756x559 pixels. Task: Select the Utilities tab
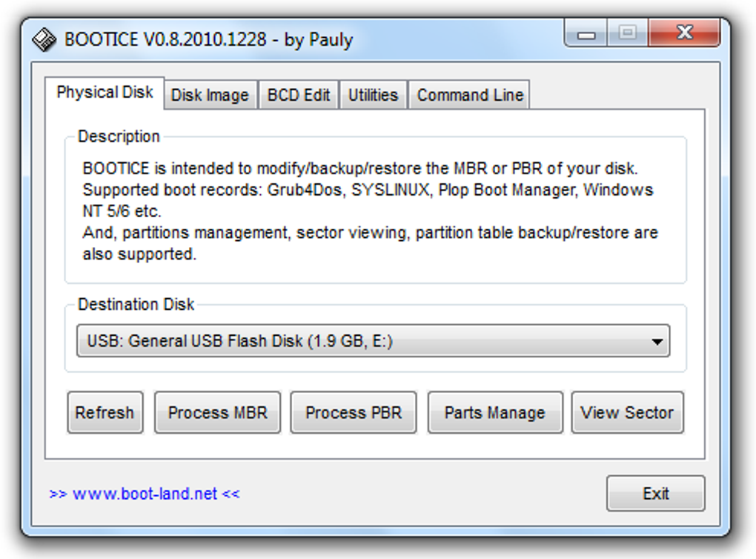[373, 96]
